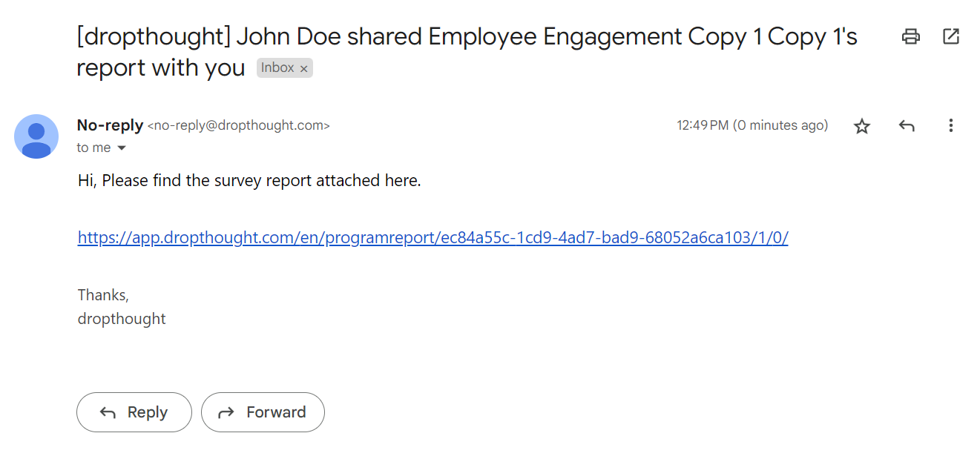Print this email using the printer icon
This screenshot has width=980, height=456.
911,36
